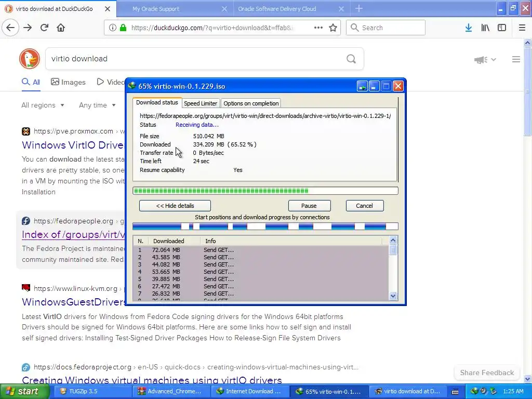The width and height of the screenshot is (532, 399).
Task: Click the DuckDuckGo duck logo
Action: pos(30,59)
